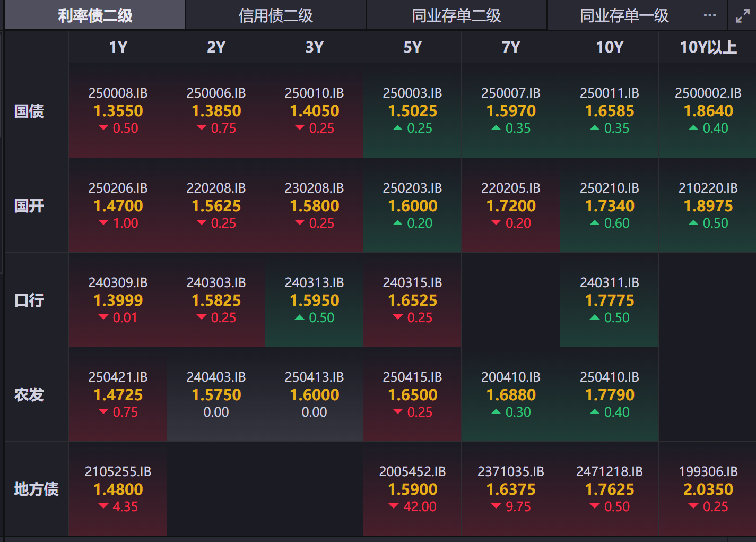Open bond 250415.IB cell
The height and width of the screenshot is (542, 756).
click(412, 394)
